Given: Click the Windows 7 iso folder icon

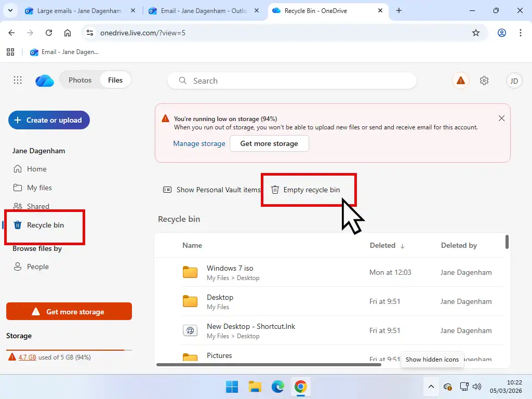Looking at the screenshot, I should (190, 272).
